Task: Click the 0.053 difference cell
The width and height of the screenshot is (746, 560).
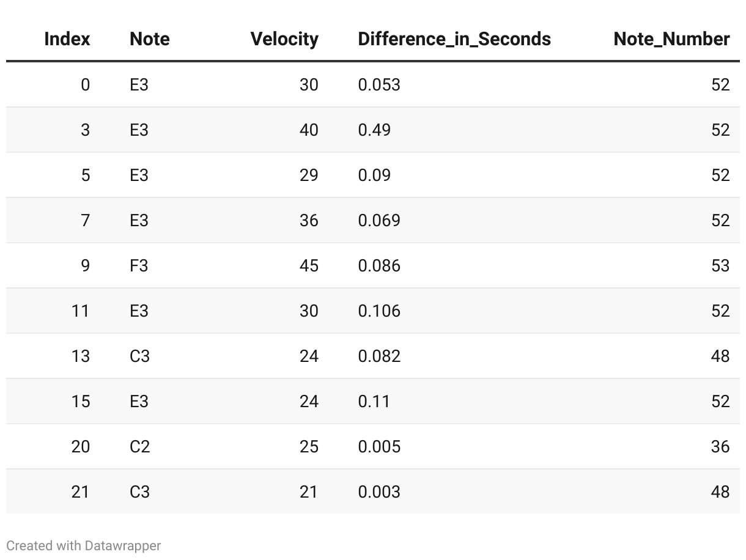Action: pos(379,84)
